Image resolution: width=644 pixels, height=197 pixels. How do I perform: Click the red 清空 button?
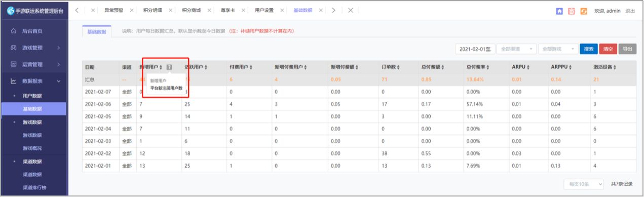click(608, 49)
